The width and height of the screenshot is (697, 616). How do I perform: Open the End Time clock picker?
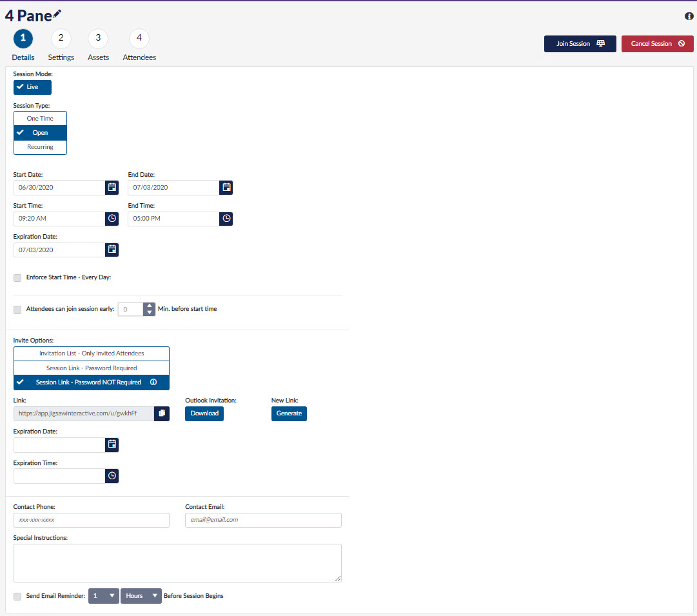[226, 219]
